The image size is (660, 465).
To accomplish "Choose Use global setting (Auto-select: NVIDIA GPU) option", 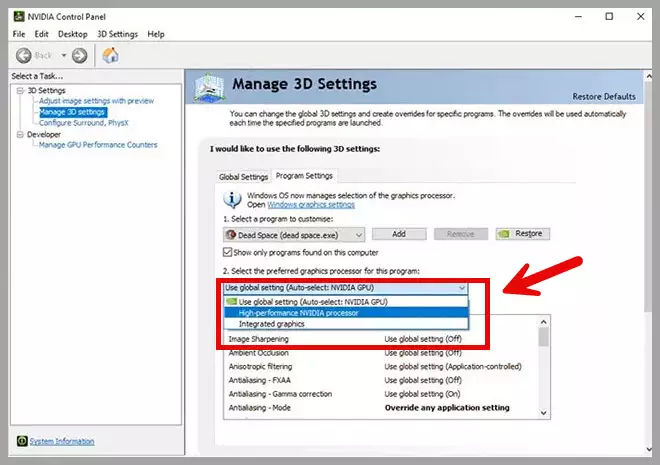I will pyautogui.click(x=346, y=302).
